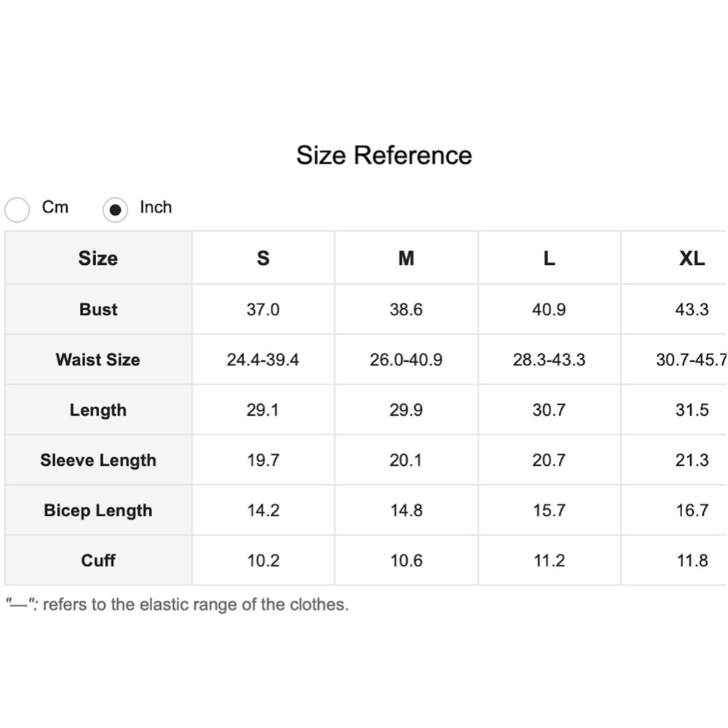This screenshot has height=728, width=728.
Task: Select the Inch unit radio button
Action: coord(115,210)
